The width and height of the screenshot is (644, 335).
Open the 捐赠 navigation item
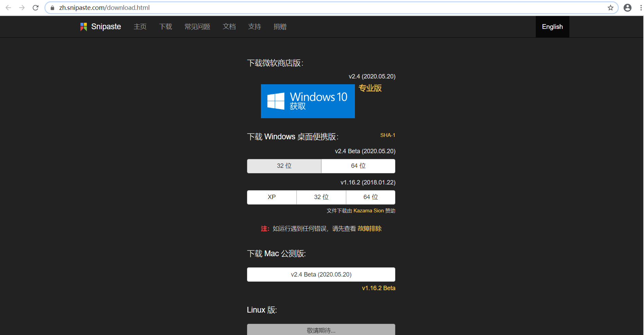pos(280,27)
